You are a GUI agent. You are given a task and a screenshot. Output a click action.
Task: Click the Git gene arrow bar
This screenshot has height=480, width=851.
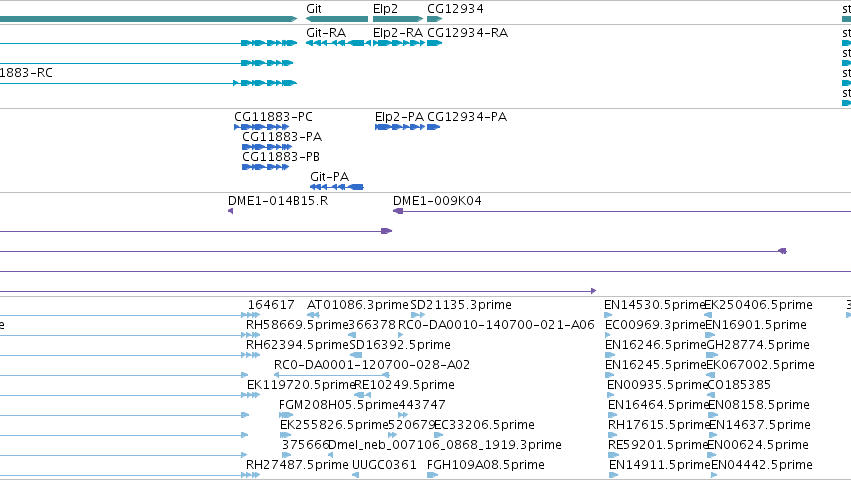[337, 19]
